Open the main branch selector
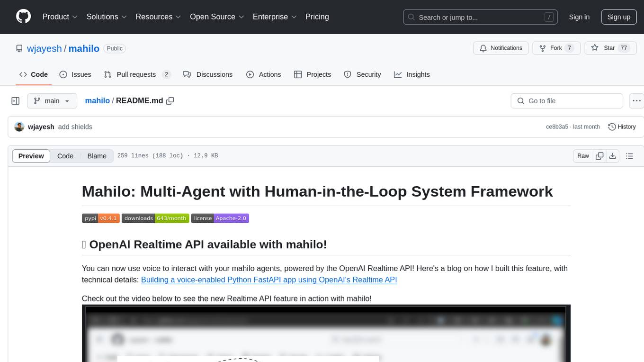Screen dimensions: 644x362 coord(52,101)
